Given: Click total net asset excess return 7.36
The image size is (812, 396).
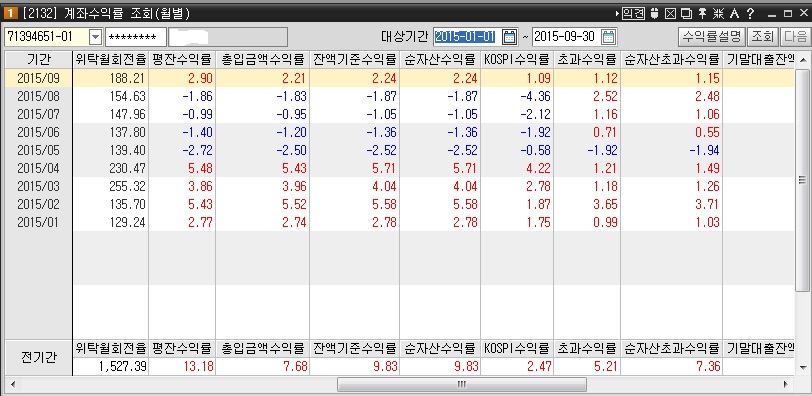Looking at the screenshot, I should click(x=707, y=366).
